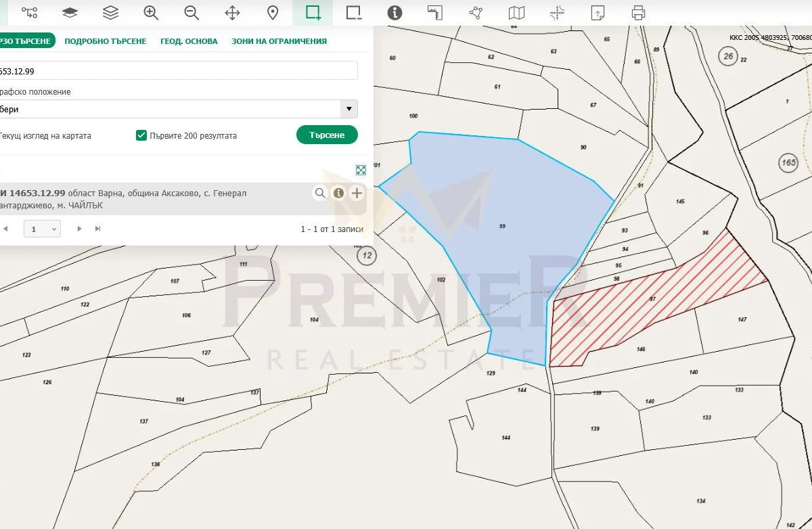The height and width of the screenshot is (529, 812).
Task: Click the search input field with 14653.12.99
Action: (177, 71)
